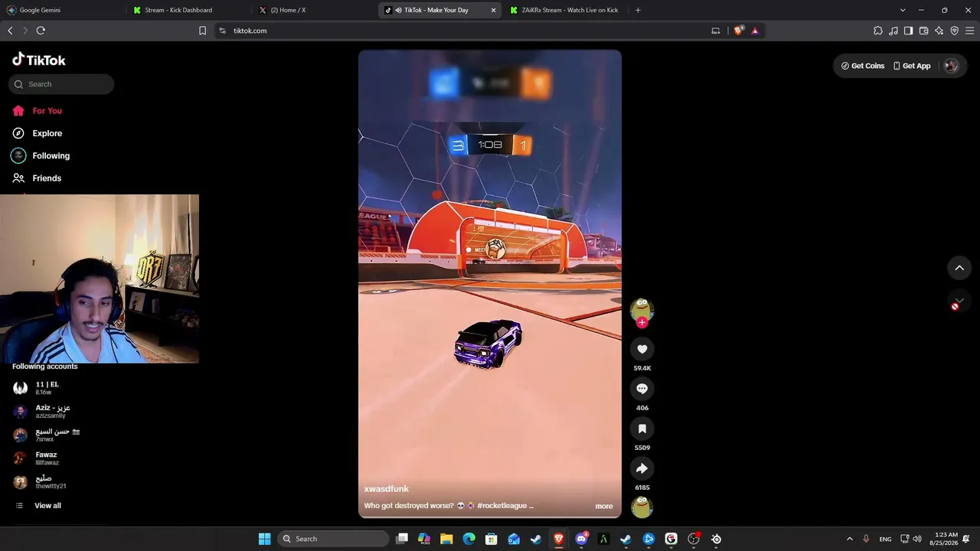The height and width of the screenshot is (551, 980).
Task: Share the video using the arrow icon
Action: pyautogui.click(x=642, y=468)
